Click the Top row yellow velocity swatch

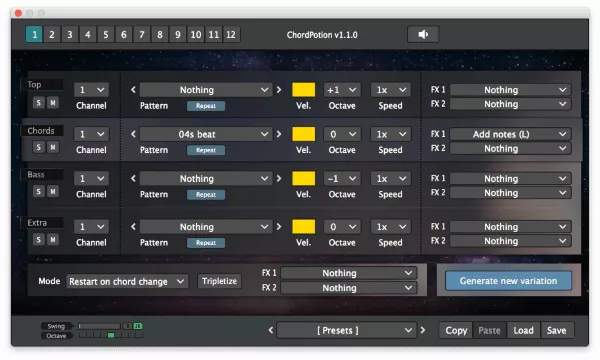point(304,90)
